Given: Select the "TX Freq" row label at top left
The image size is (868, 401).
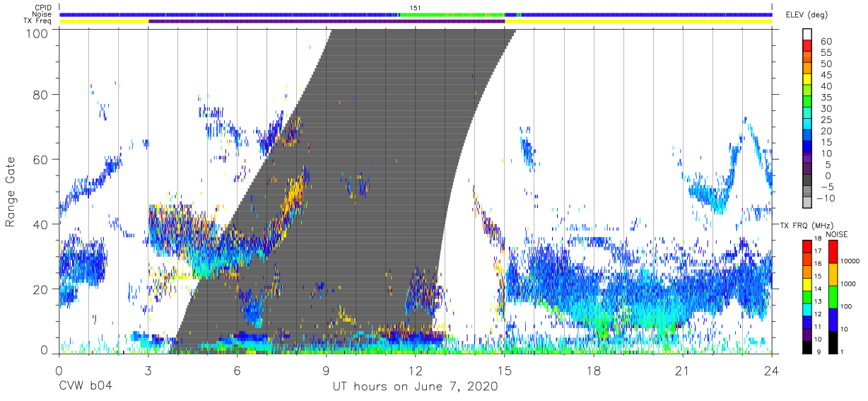Looking at the screenshot, I should coord(37,21).
